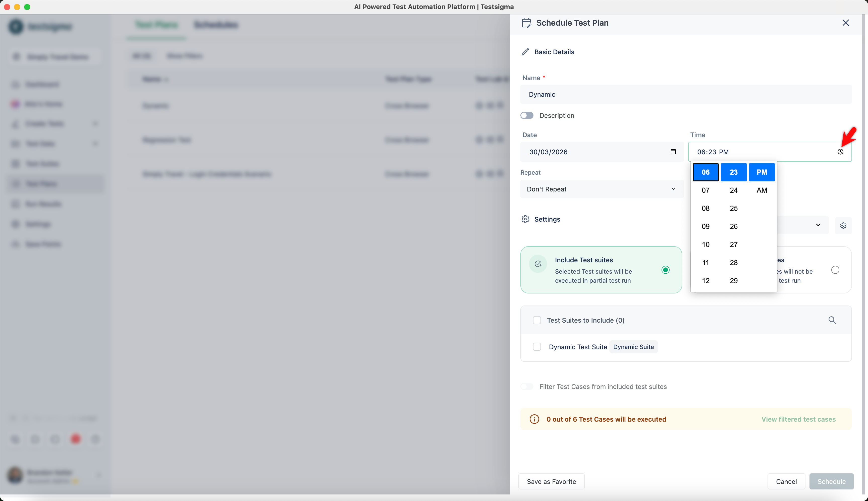Select AM in the time picker
This screenshot has width=868, height=501.
click(x=762, y=190)
